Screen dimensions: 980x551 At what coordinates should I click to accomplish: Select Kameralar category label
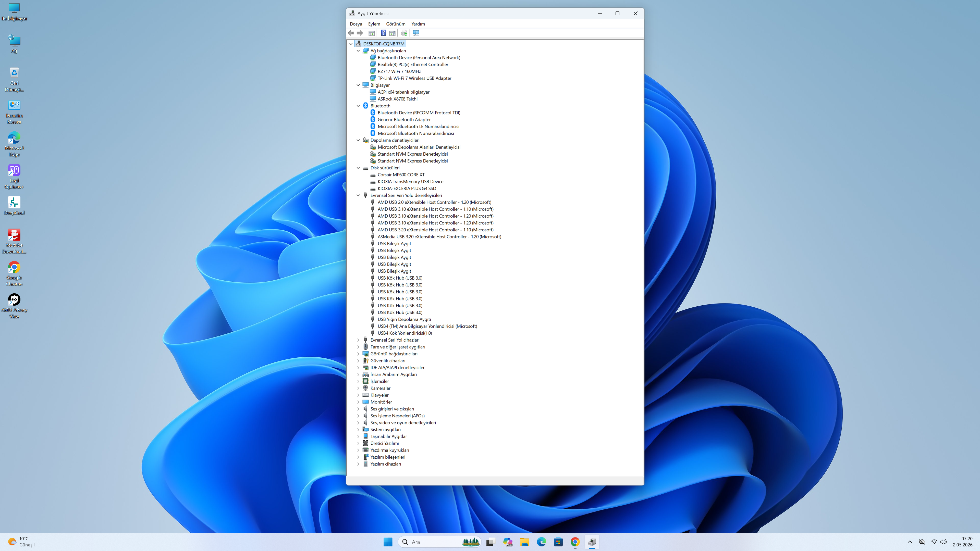(x=381, y=388)
